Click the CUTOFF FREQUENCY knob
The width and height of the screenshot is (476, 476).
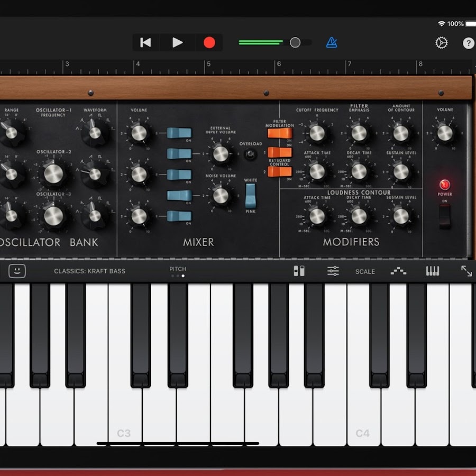tap(317, 133)
